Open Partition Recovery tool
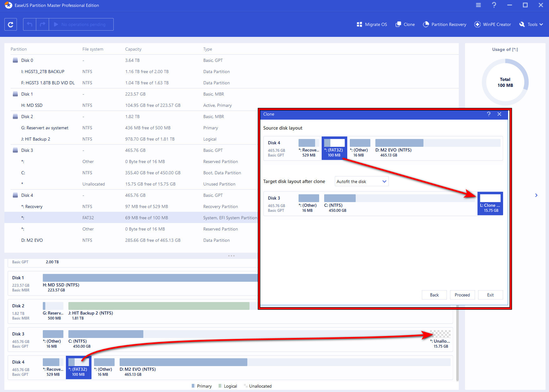The image size is (549, 392). pos(444,24)
